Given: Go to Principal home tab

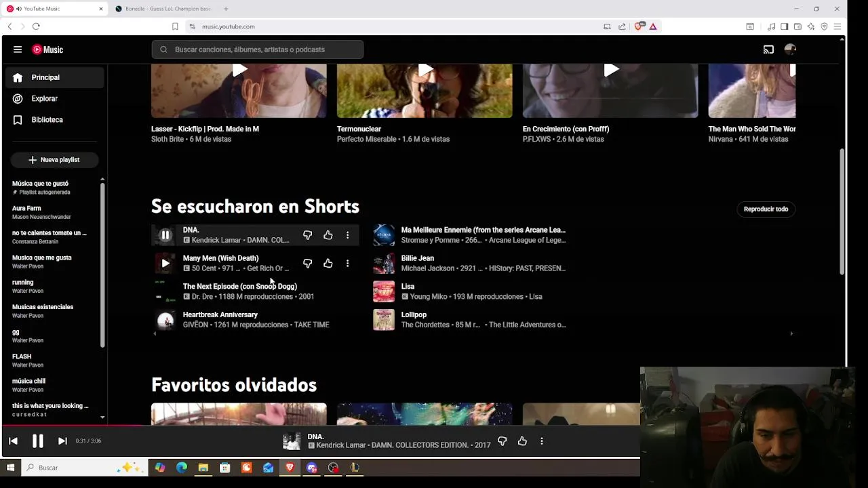Looking at the screenshot, I should (x=54, y=77).
